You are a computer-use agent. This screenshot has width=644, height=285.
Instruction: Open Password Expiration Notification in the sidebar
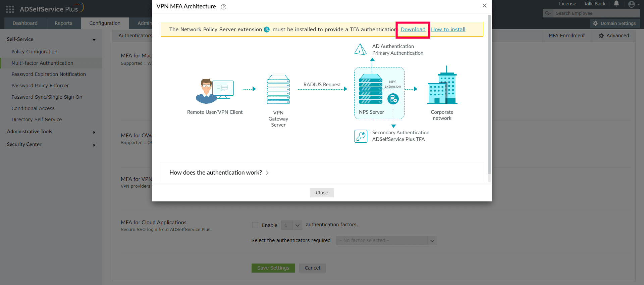click(49, 74)
